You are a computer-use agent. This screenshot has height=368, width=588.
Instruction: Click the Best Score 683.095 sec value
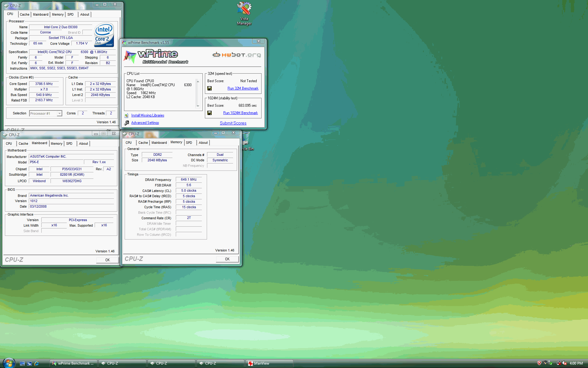coord(247,105)
